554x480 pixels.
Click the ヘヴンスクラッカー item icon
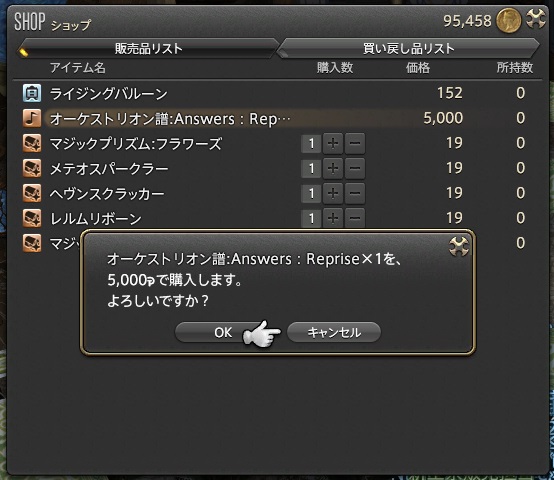pos(32,193)
